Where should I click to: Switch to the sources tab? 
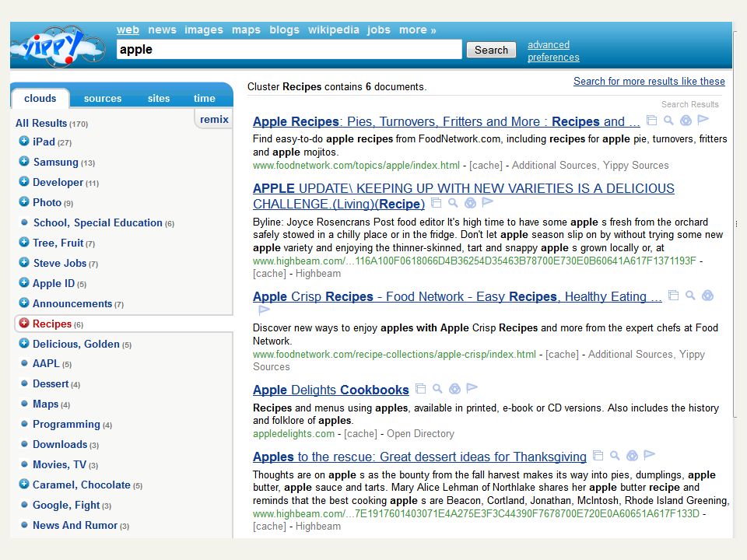[x=103, y=99]
